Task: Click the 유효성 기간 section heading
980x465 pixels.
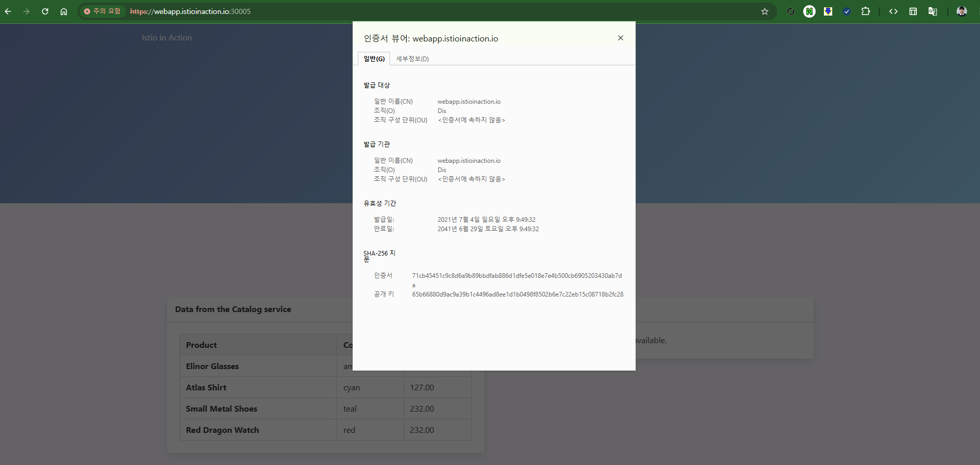Action: coord(380,203)
